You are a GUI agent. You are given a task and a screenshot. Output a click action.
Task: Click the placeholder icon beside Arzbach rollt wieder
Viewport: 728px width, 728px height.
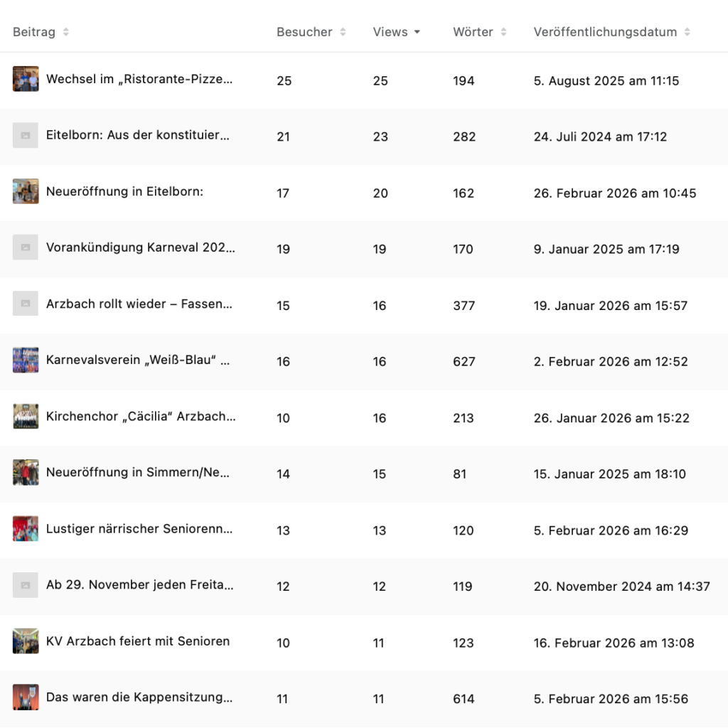point(26,304)
